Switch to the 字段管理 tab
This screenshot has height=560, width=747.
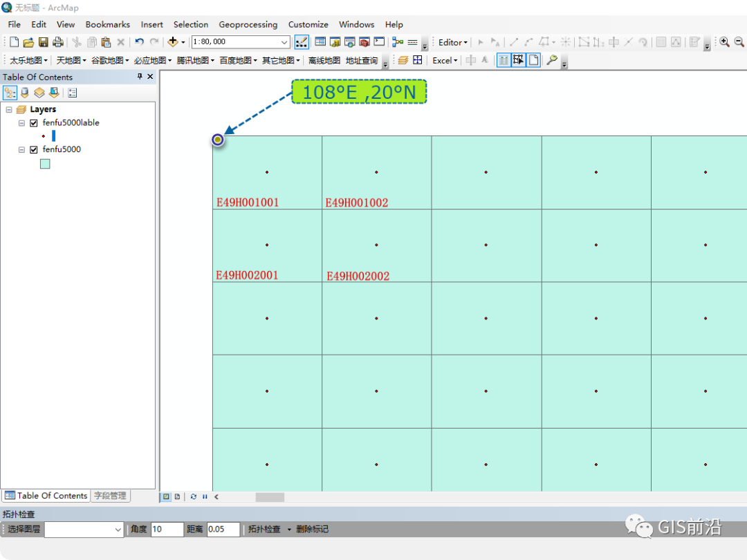(x=110, y=496)
